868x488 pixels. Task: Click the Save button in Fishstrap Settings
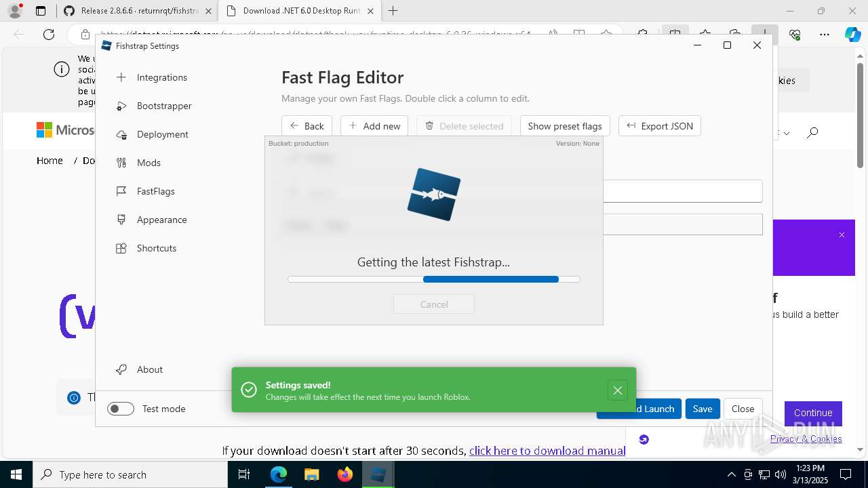[x=703, y=409]
